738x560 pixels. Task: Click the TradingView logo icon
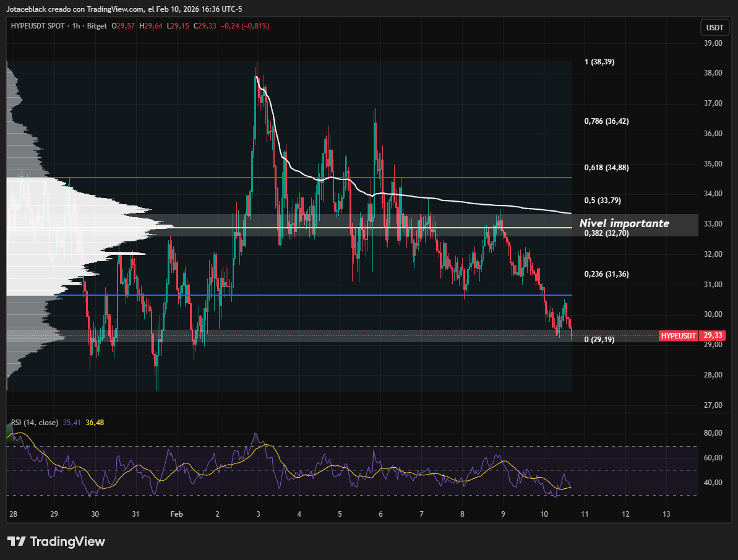click(17, 541)
